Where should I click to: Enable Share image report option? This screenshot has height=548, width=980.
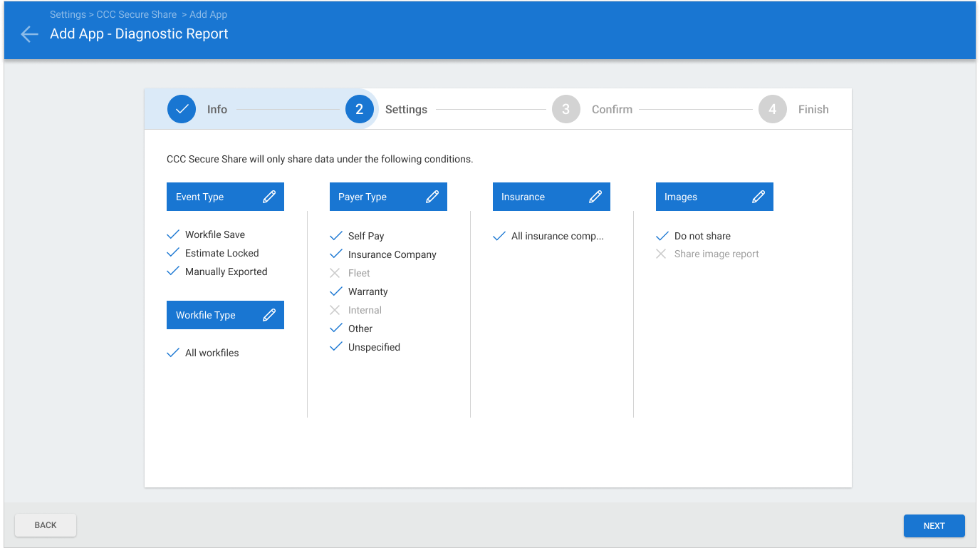point(707,254)
